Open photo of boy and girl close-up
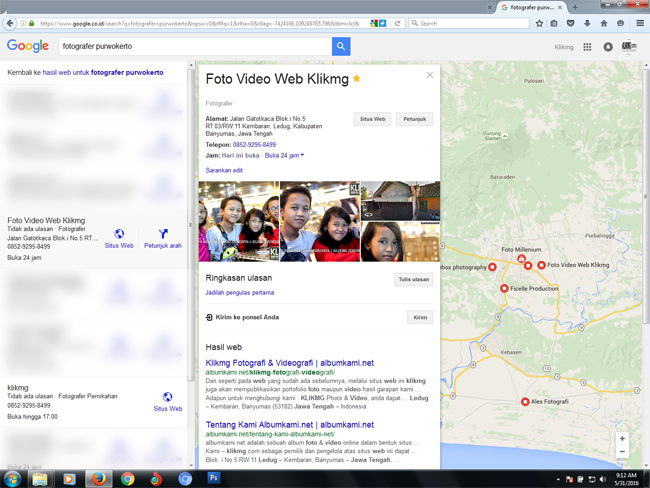Screen dimensions: 650x488 coord(320,221)
